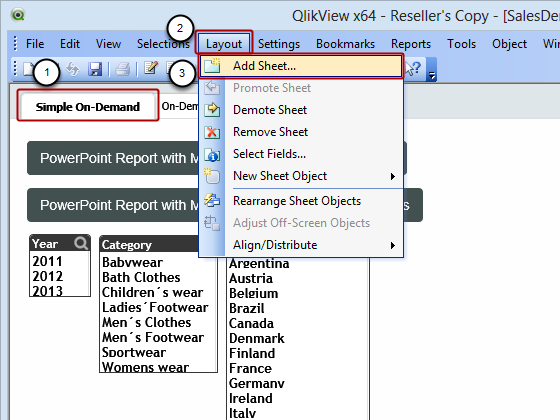560x420 pixels.
Task: Click the Year listbox header
Action: click(60, 243)
